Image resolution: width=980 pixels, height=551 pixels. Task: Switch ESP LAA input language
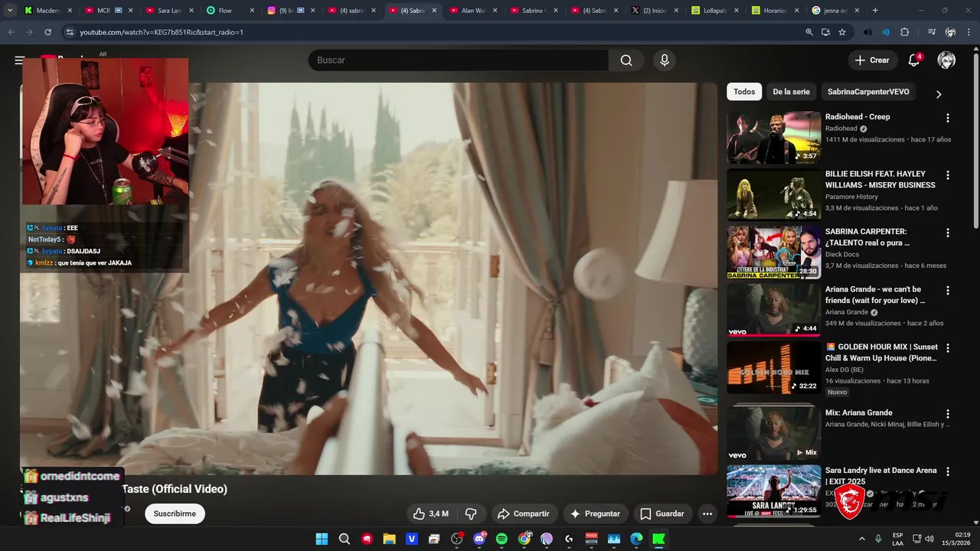coord(897,539)
